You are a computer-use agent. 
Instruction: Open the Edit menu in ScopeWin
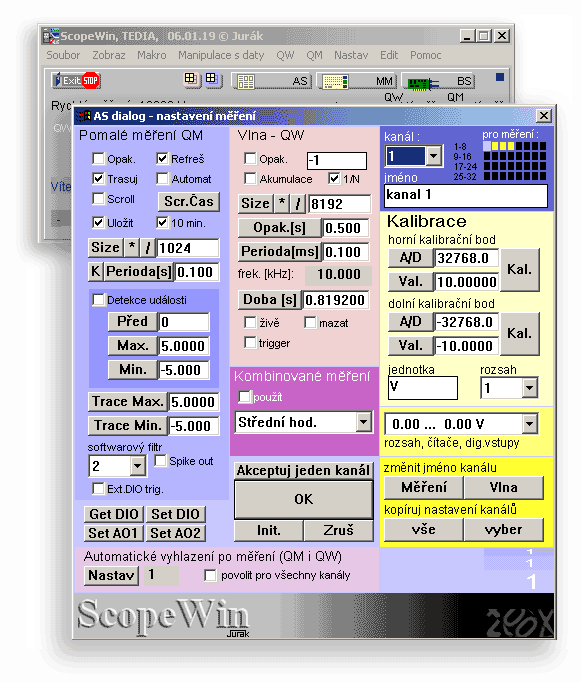click(x=389, y=55)
